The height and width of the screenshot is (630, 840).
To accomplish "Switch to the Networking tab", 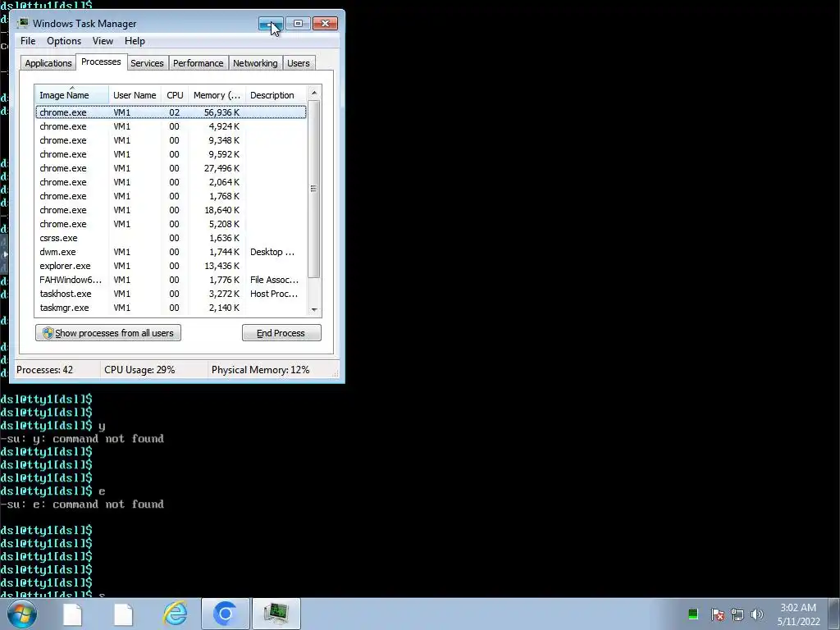I will coord(255,63).
